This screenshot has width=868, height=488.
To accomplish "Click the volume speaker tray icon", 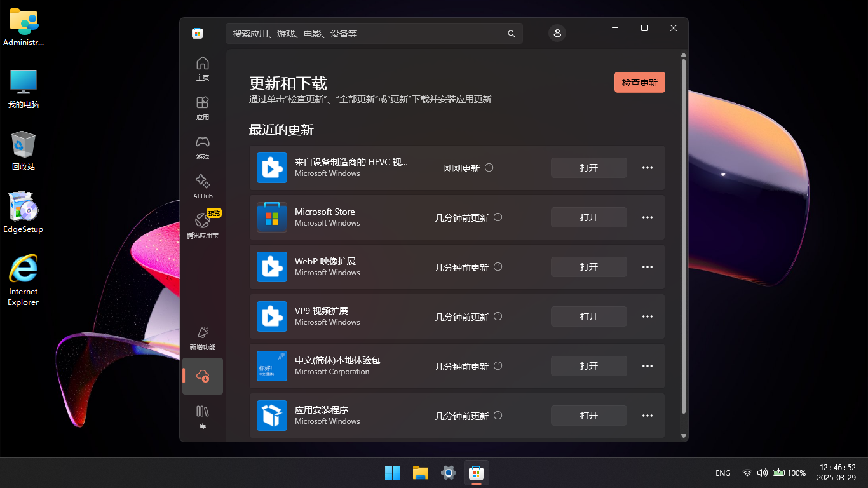I will point(762,473).
